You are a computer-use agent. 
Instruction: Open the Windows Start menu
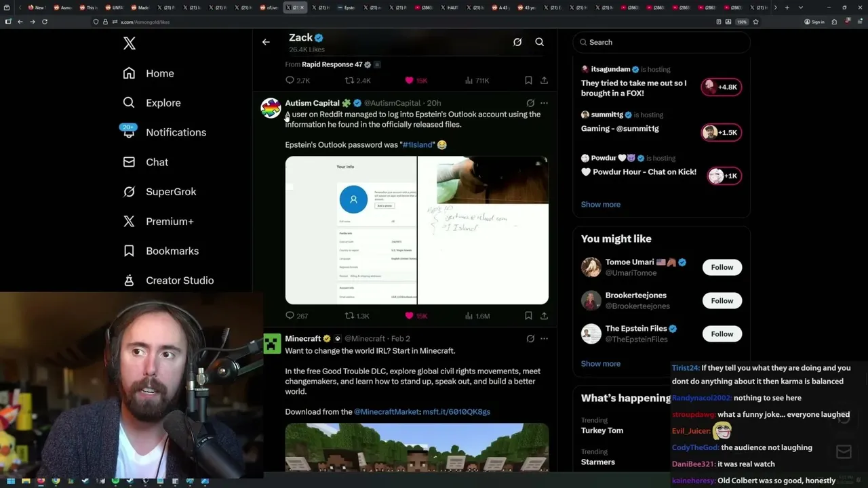(x=10, y=481)
